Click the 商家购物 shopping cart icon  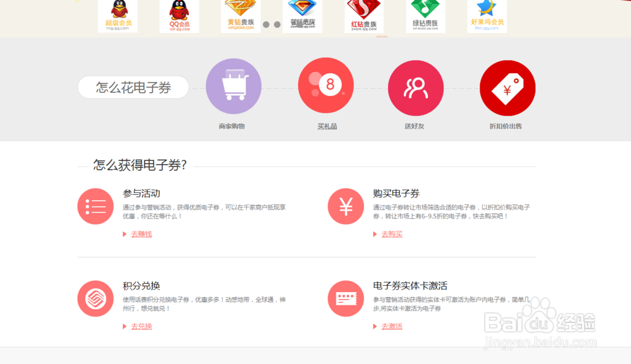tap(233, 87)
